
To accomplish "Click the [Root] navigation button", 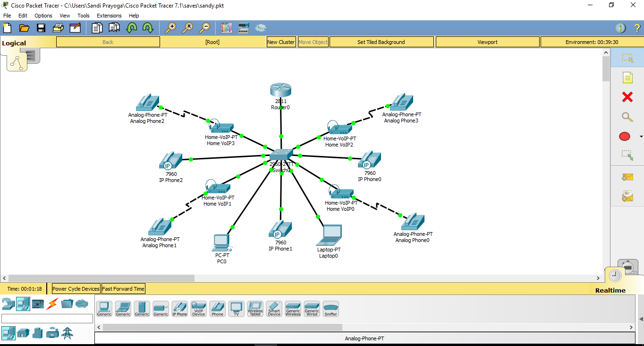I will [x=212, y=42].
